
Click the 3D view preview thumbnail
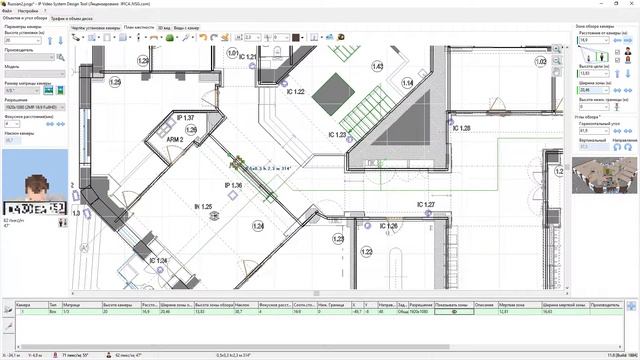click(x=604, y=175)
